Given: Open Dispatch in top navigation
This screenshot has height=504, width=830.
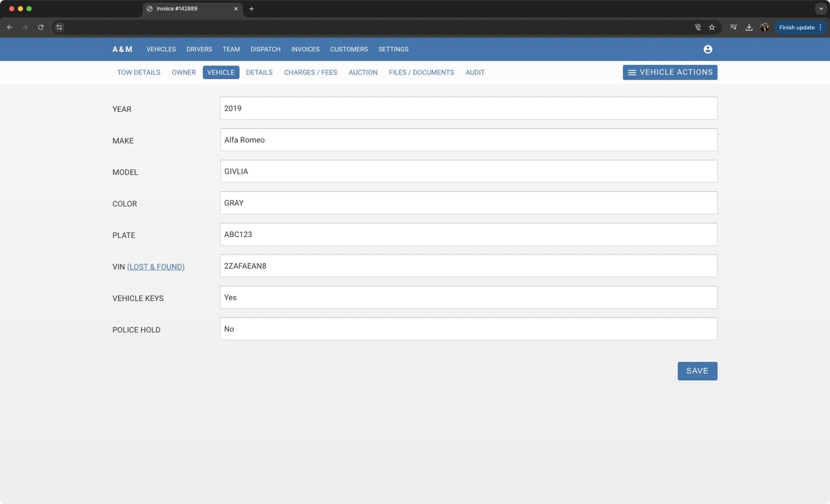Looking at the screenshot, I should tap(265, 49).
